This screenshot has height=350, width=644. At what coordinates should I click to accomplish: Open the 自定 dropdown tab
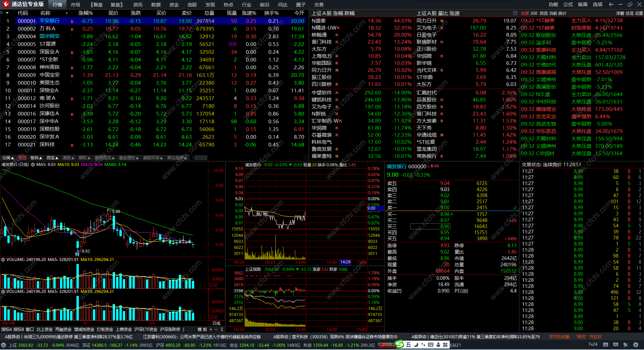tap(52, 158)
